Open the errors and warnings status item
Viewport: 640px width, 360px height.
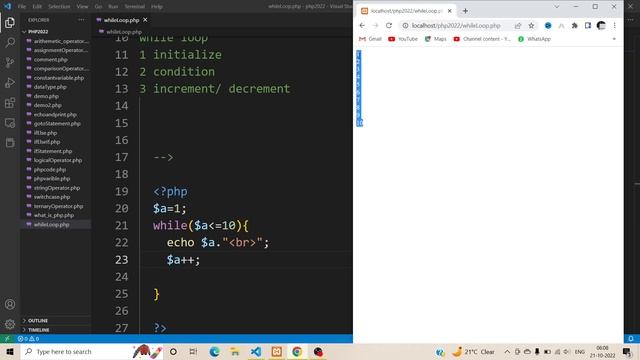click(28, 339)
